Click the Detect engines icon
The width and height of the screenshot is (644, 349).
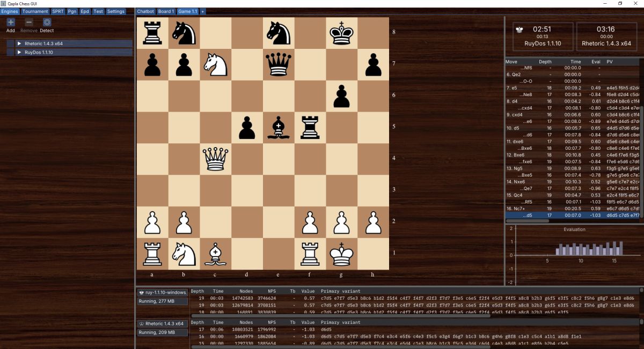coord(47,22)
